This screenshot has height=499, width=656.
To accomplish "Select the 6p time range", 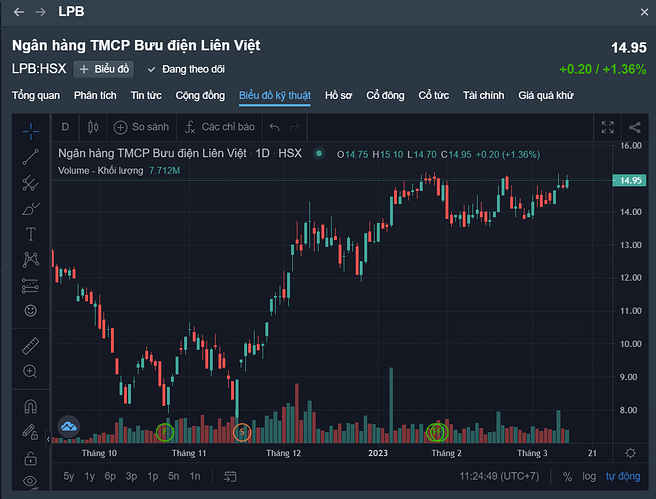I will pyautogui.click(x=110, y=476).
